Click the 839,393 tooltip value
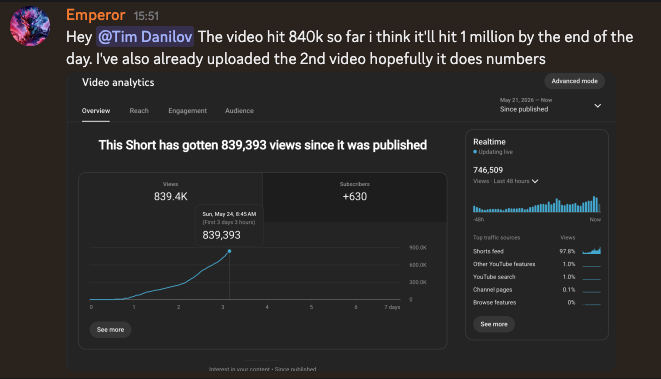661x379 pixels. pos(221,235)
